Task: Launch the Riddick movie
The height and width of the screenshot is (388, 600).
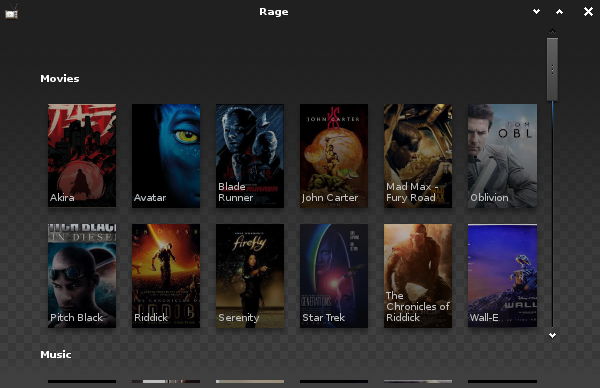Action: point(166,276)
